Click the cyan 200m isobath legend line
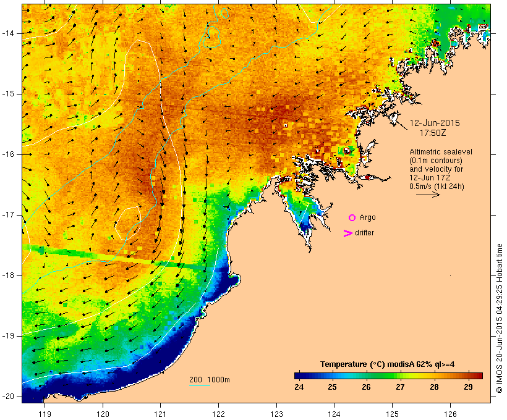Viewport: 507px width, 420px height. (x=200, y=385)
